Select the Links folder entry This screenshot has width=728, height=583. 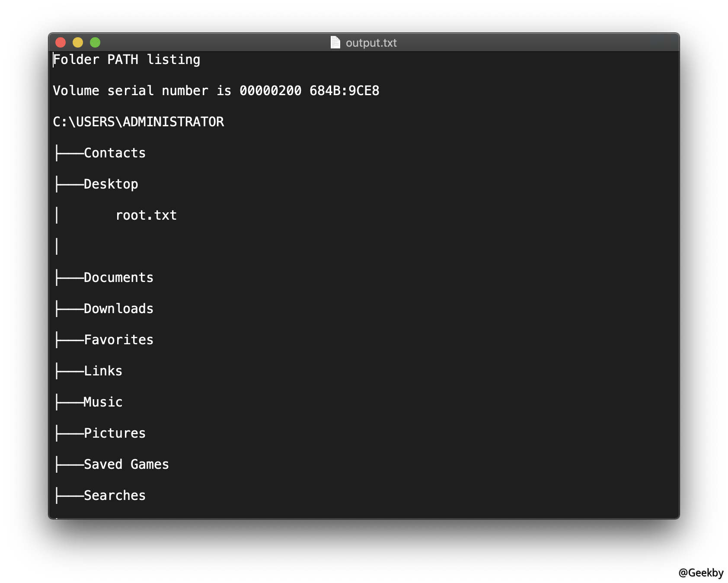pyautogui.click(x=102, y=371)
